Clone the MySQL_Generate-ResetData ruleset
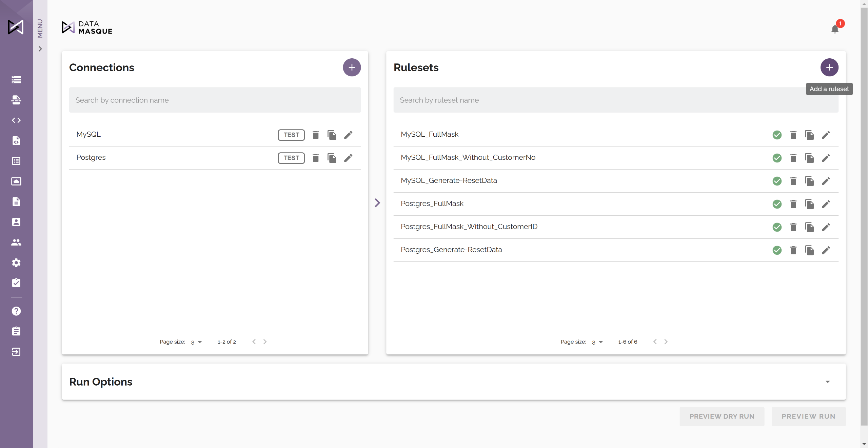Image resolution: width=868 pixels, height=448 pixels. tap(809, 181)
